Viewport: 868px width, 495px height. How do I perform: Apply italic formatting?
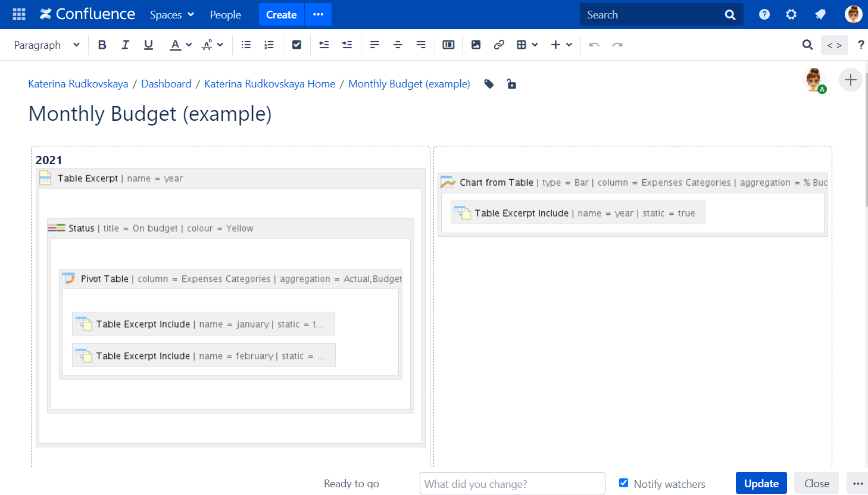tap(125, 45)
